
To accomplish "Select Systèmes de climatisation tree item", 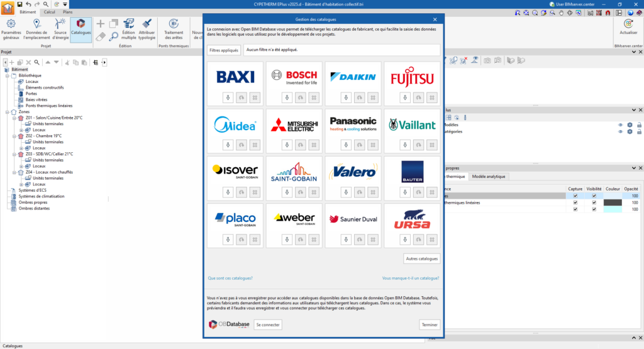I will pos(42,196).
